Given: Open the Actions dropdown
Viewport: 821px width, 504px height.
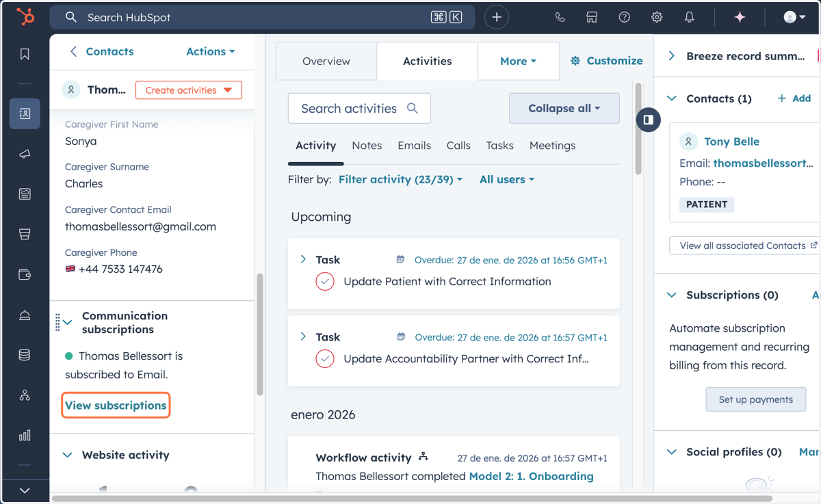Looking at the screenshot, I should tap(211, 51).
